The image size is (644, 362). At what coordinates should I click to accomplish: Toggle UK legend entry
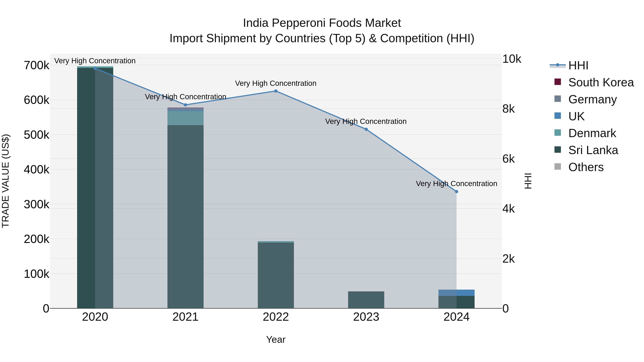click(570, 116)
